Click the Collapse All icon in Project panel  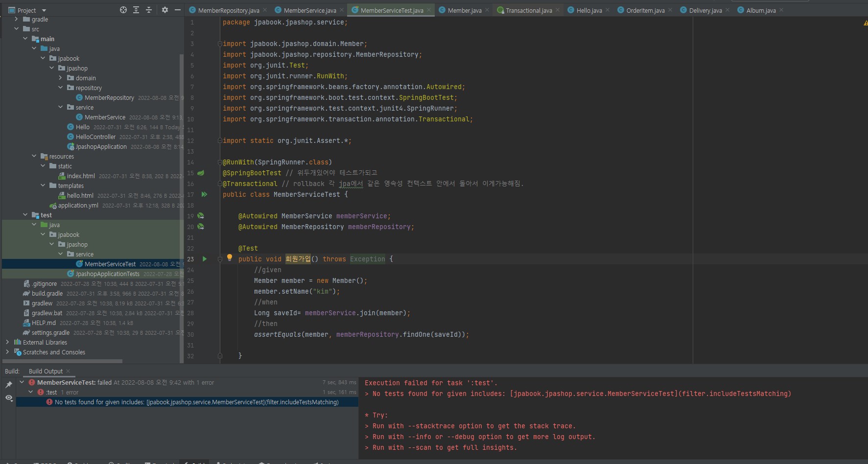coord(149,10)
